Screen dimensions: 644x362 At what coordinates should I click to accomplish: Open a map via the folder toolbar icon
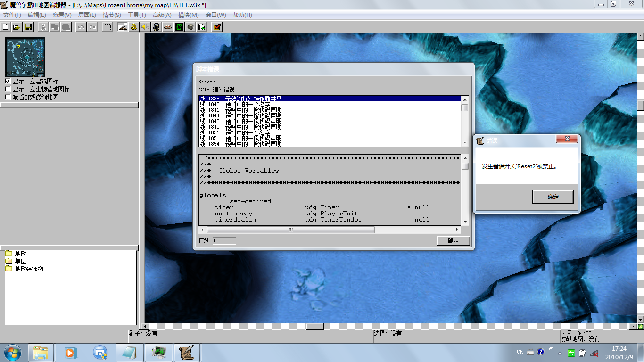pos(17,27)
